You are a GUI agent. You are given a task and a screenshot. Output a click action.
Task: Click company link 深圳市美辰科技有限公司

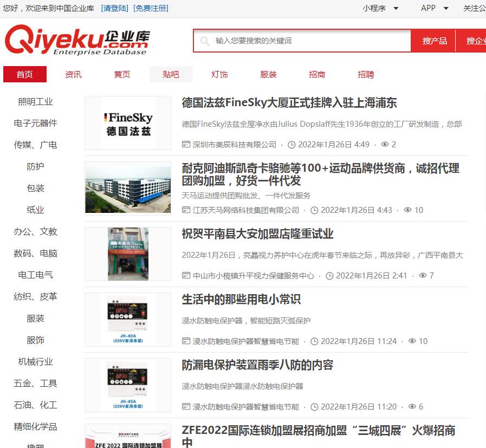[x=234, y=145]
